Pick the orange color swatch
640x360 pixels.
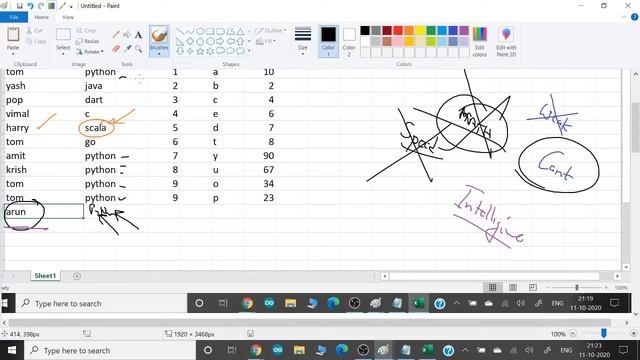409,30
